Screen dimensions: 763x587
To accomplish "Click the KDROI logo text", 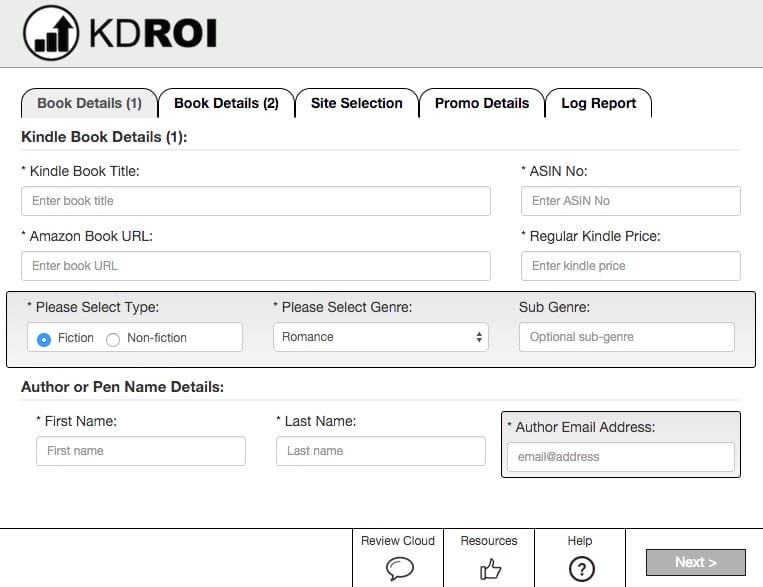I will coord(153,33).
